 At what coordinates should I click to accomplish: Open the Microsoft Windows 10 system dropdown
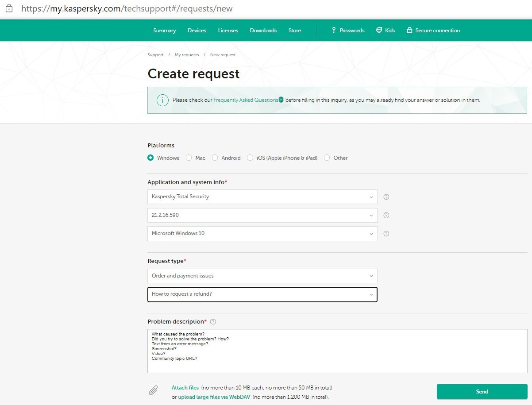[x=262, y=234]
